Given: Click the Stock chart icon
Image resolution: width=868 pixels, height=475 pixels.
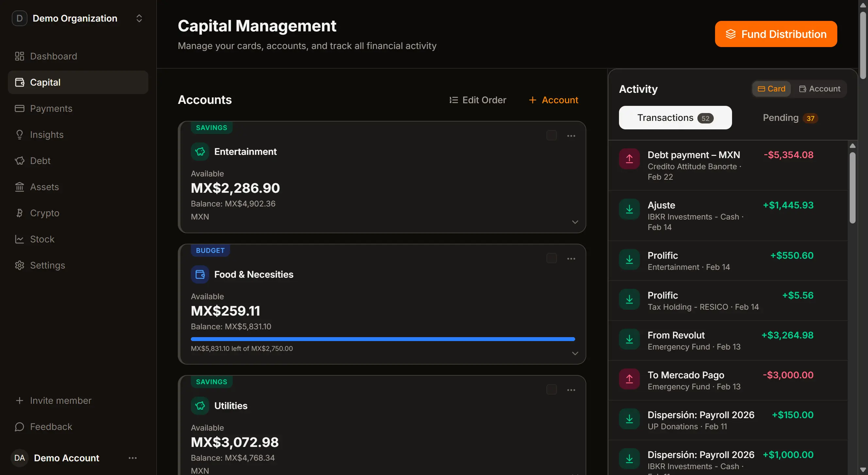Looking at the screenshot, I should pyautogui.click(x=20, y=239).
